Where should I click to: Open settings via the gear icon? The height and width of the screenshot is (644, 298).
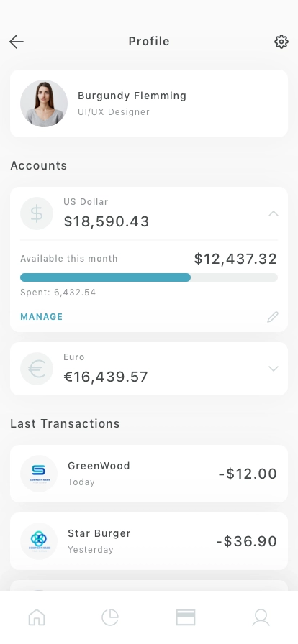[x=281, y=42]
